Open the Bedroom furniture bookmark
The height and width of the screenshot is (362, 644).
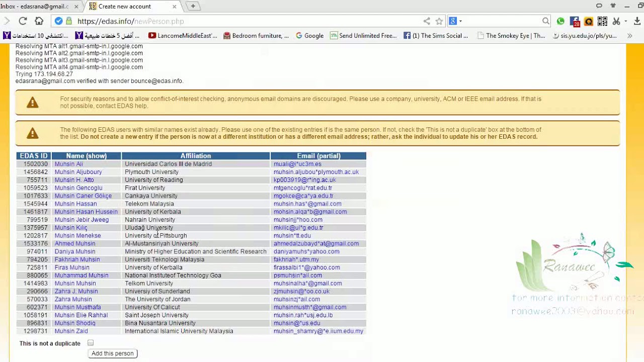257,36
